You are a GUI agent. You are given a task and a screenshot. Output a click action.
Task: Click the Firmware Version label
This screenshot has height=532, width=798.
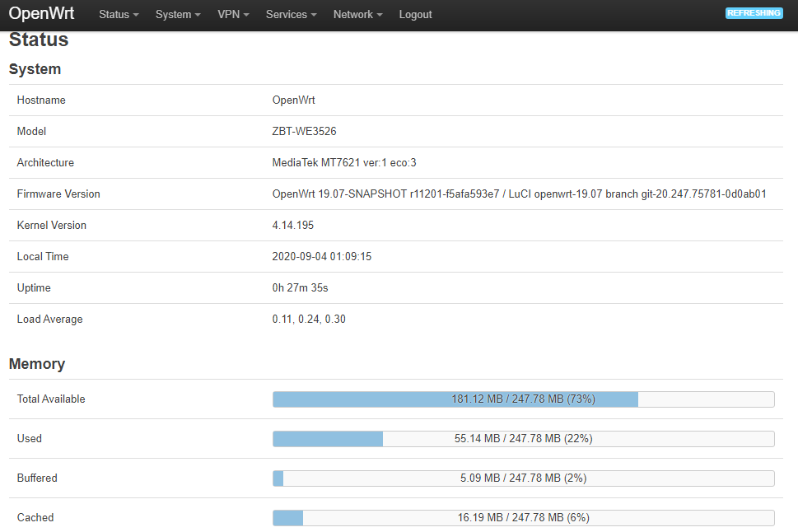(x=58, y=194)
